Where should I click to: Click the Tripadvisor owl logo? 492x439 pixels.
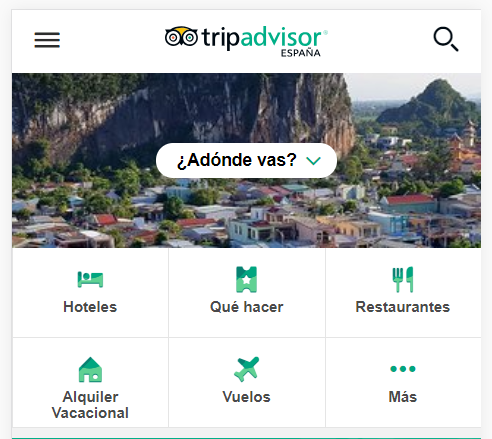pyautogui.click(x=181, y=37)
